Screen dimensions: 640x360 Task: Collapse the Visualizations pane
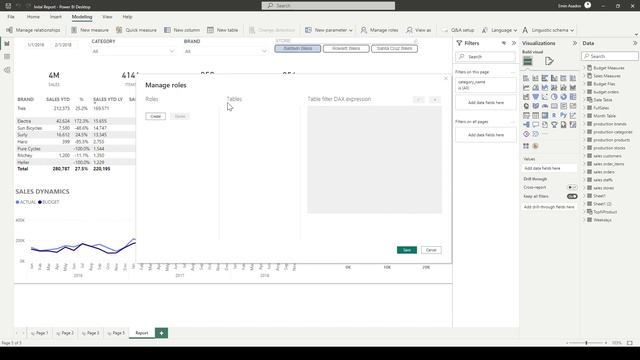pyautogui.click(x=575, y=43)
